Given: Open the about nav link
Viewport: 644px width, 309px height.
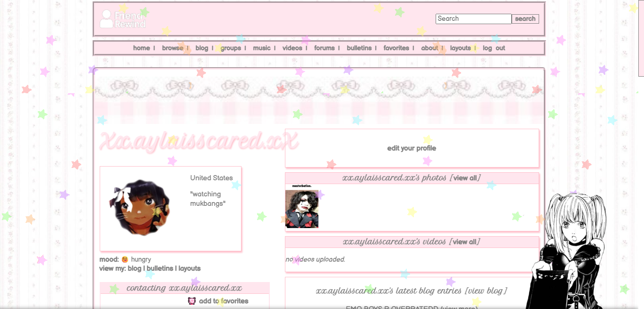Looking at the screenshot, I should (x=429, y=48).
